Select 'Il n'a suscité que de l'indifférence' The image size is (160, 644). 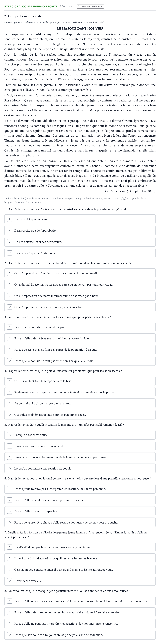[x=80, y=253]
